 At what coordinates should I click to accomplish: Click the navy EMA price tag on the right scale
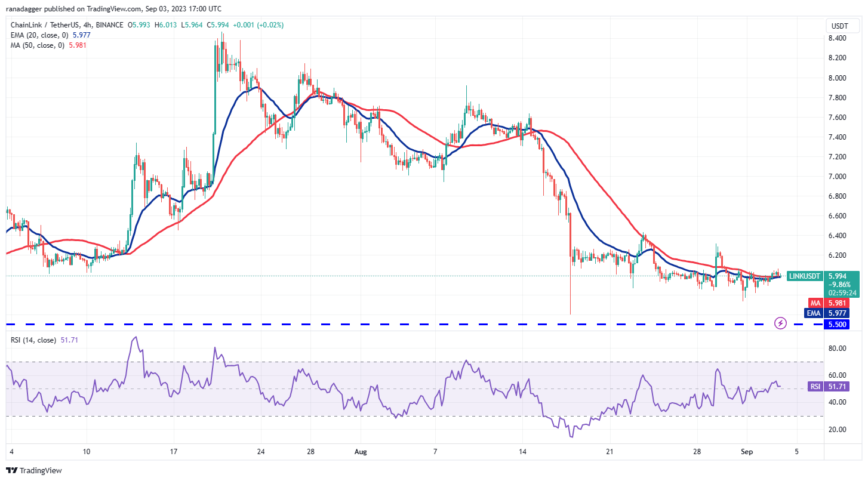coord(833,313)
